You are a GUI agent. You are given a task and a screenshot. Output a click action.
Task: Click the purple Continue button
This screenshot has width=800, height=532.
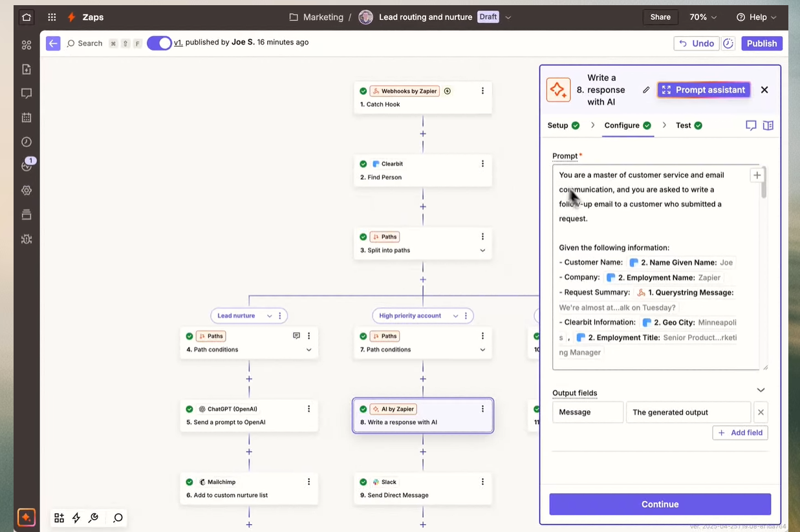click(x=660, y=504)
